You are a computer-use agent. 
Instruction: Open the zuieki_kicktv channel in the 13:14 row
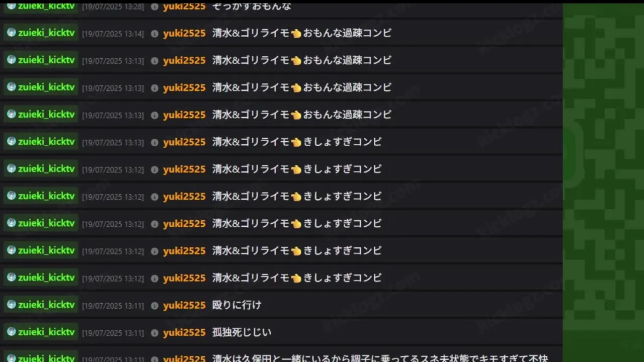click(41, 33)
